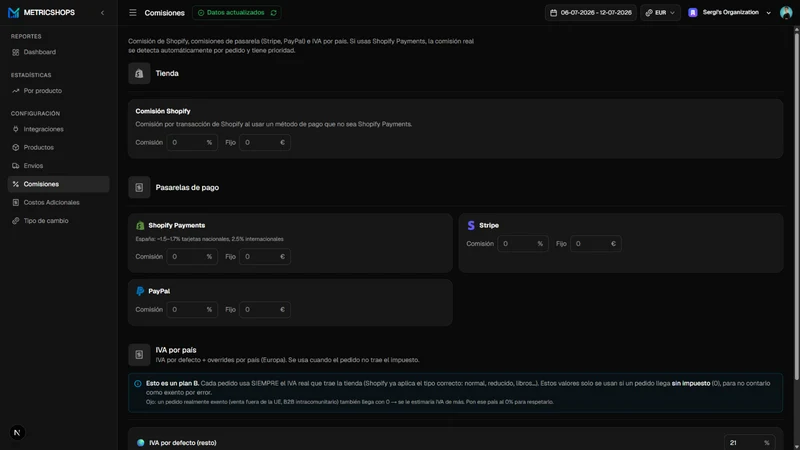Focus PayPal Fijo euro field

click(265, 310)
